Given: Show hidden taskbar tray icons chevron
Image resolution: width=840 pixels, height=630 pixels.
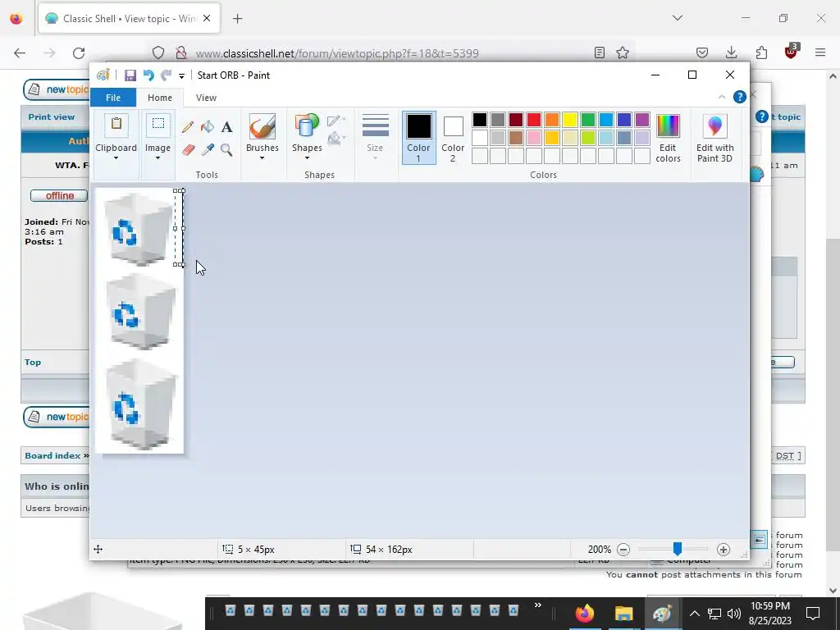Looking at the screenshot, I should click(x=694, y=614).
